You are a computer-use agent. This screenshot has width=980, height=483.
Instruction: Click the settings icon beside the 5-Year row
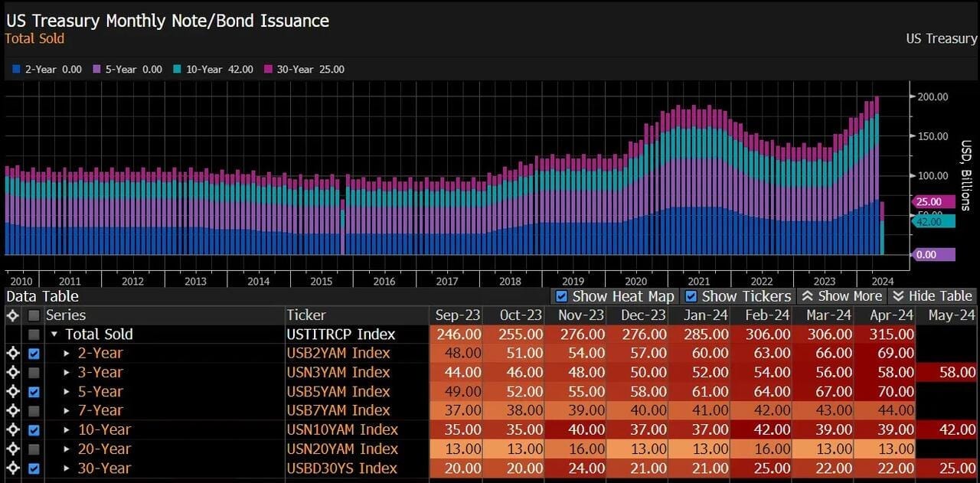pos(12,391)
